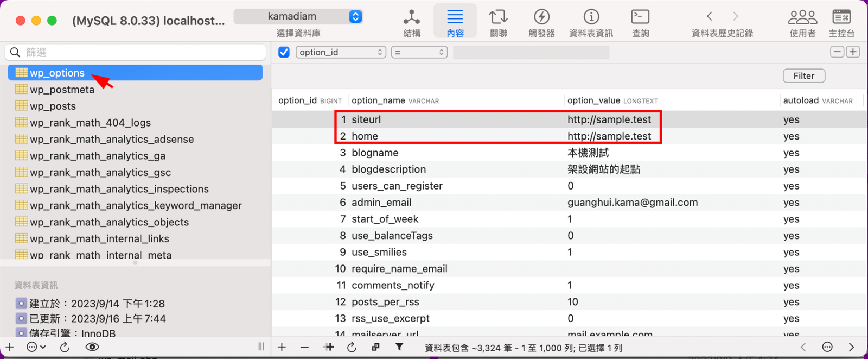868x359 pixels.
Task: Open the 結構 structure view
Action: click(x=412, y=22)
